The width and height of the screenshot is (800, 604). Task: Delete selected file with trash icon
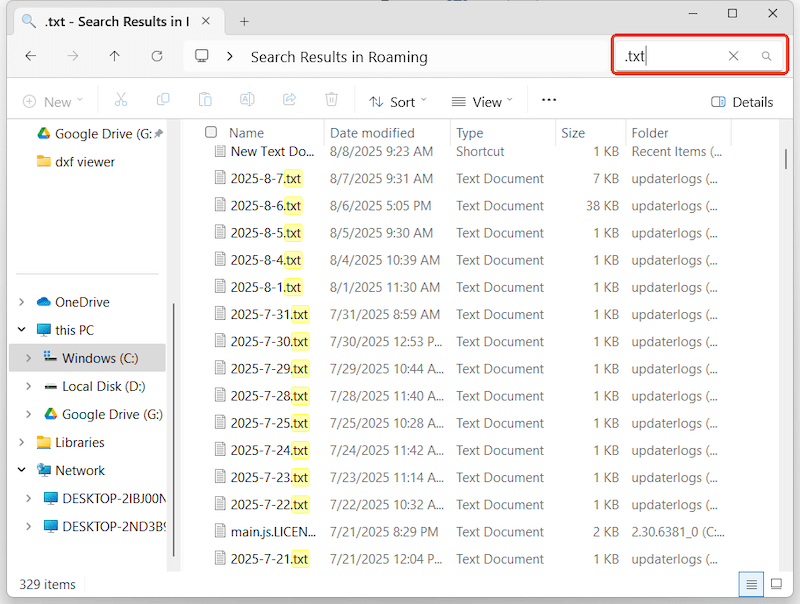331,99
